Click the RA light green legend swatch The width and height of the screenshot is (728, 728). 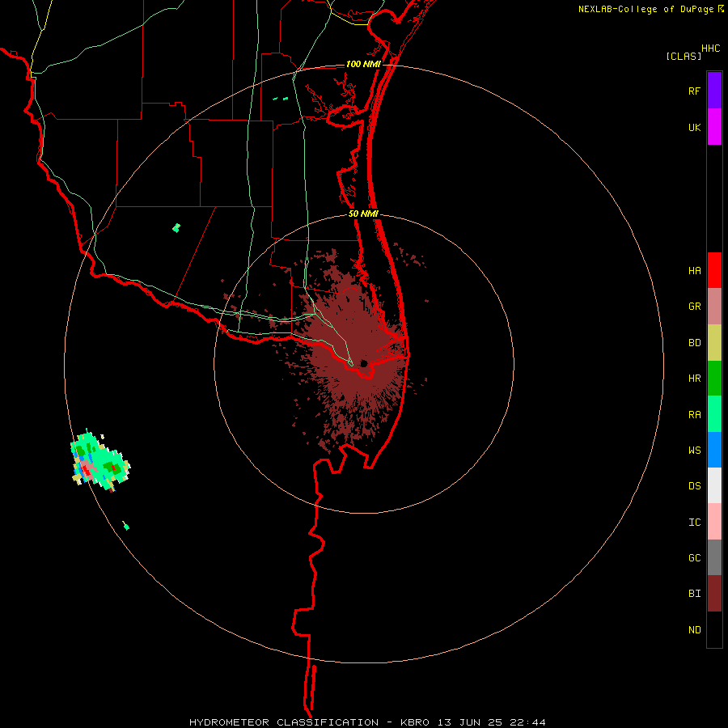(714, 414)
